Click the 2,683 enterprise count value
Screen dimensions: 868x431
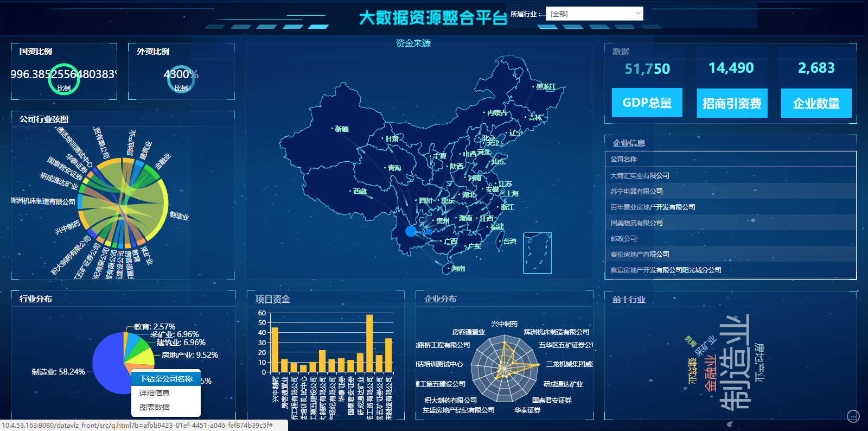click(x=816, y=68)
